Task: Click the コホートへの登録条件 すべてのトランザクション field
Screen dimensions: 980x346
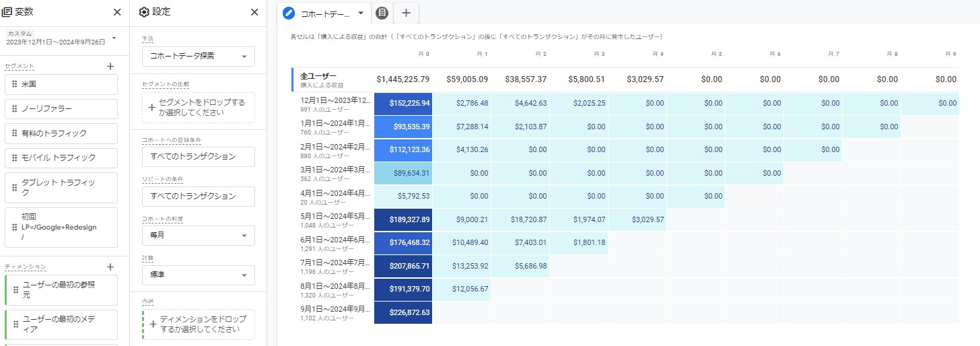Action: pos(199,157)
